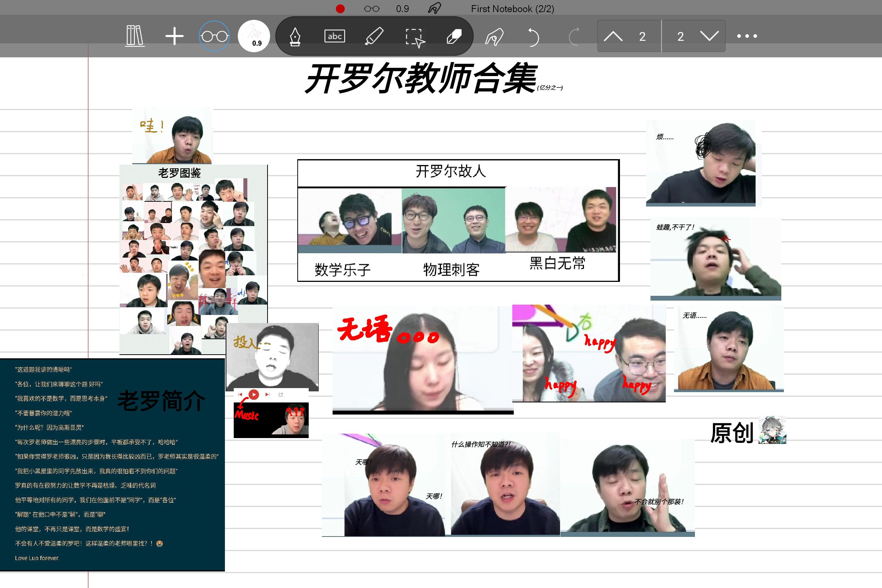Open the three-dot more options menu
The image size is (882, 588).
tap(747, 36)
